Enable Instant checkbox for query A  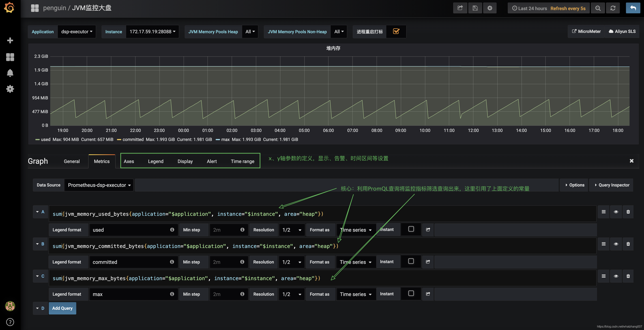(x=411, y=229)
